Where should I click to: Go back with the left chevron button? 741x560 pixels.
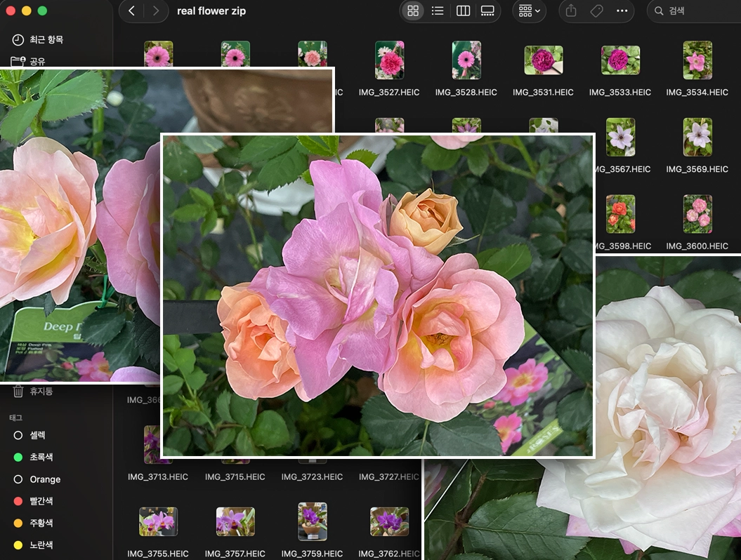(132, 11)
